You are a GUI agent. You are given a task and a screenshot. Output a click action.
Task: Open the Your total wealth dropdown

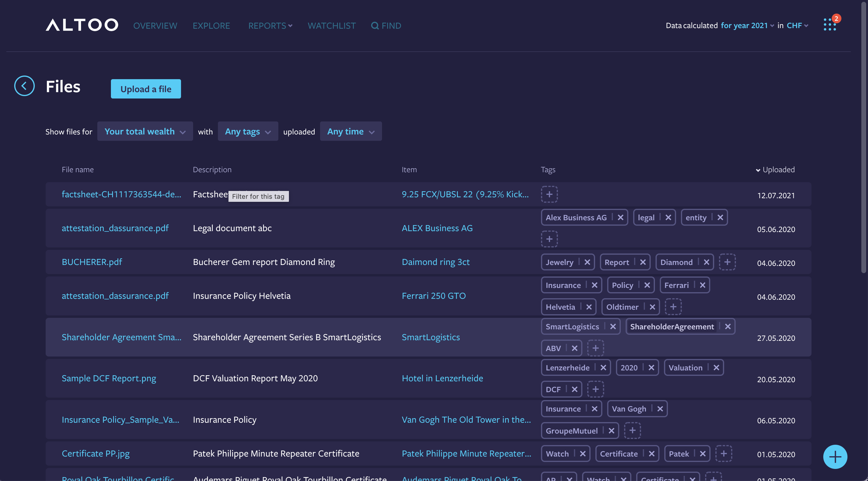click(x=145, y=131)
